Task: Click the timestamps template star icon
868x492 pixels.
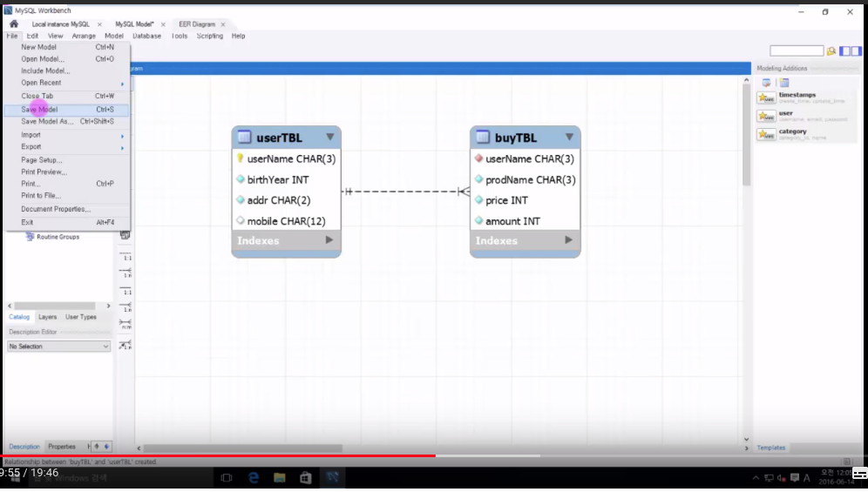Action: tap(767, 98)
